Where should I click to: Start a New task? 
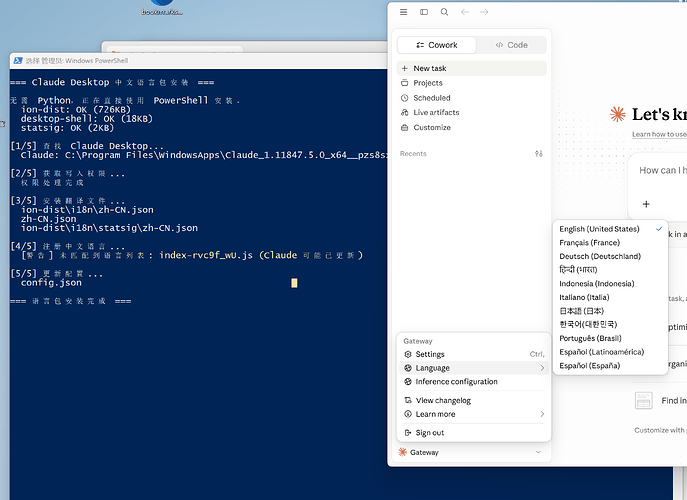[x=472, y=68]
